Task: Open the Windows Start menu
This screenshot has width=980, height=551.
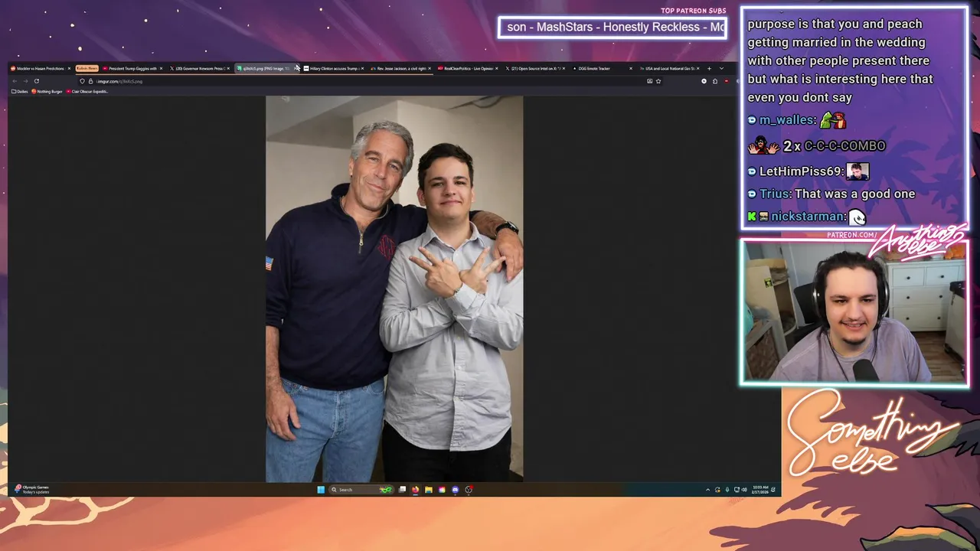Action: (x=321, y=490)
